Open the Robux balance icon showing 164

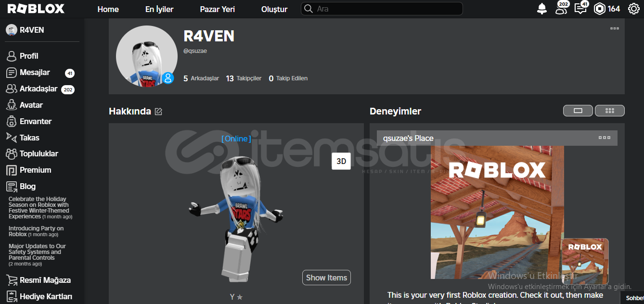point(599,9)
